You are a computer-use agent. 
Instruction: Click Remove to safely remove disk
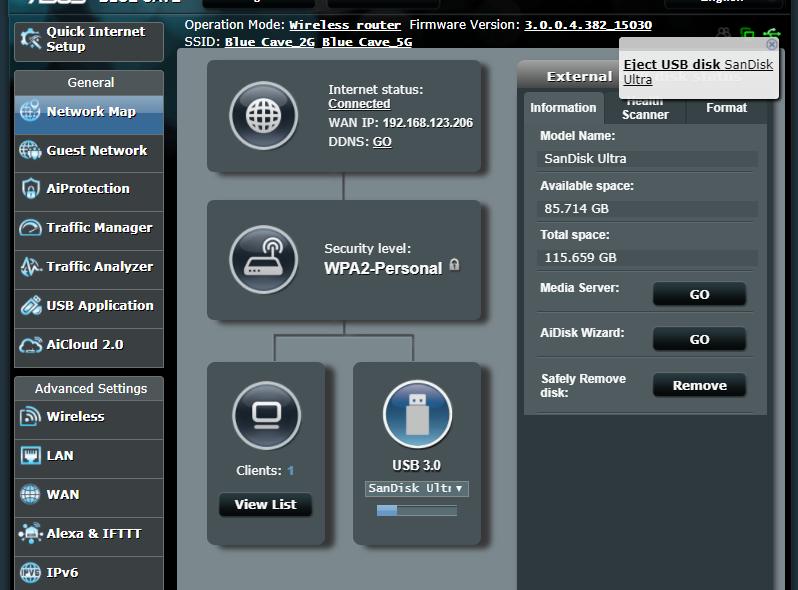click(699, 385)
